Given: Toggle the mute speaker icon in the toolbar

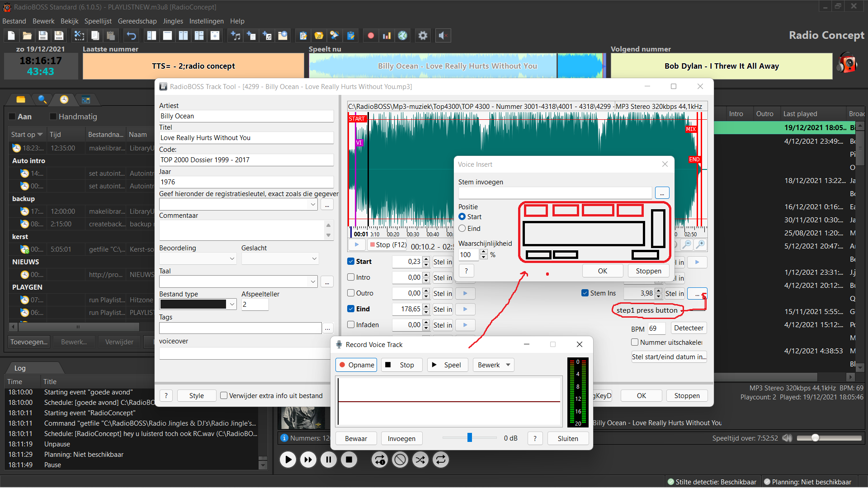Looking at the screenshot, I should 443,36.
